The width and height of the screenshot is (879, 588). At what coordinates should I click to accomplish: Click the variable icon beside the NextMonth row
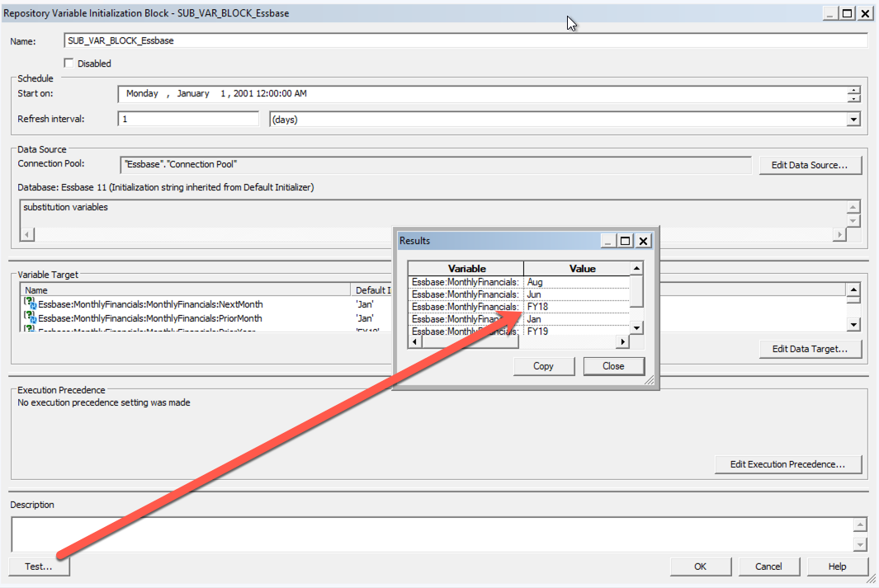(x=30, y=304)
